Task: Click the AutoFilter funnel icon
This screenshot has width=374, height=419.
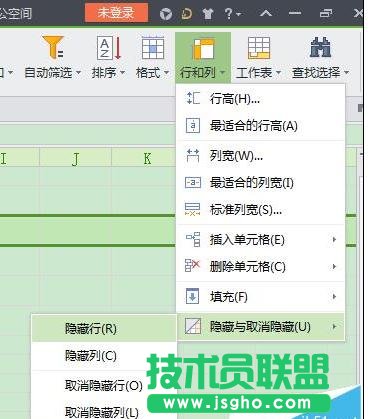Action: tap(53, 47)
